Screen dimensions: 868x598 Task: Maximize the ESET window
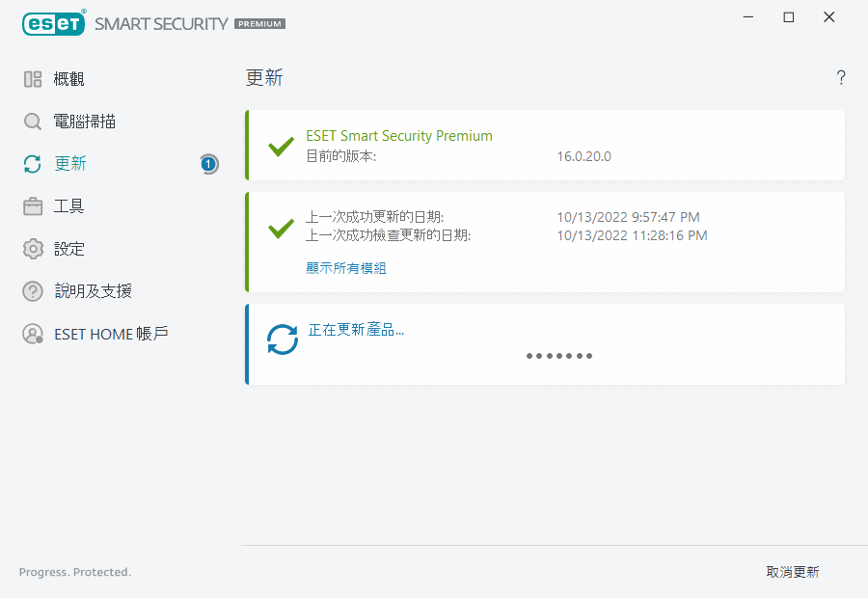tap(789, 17)
